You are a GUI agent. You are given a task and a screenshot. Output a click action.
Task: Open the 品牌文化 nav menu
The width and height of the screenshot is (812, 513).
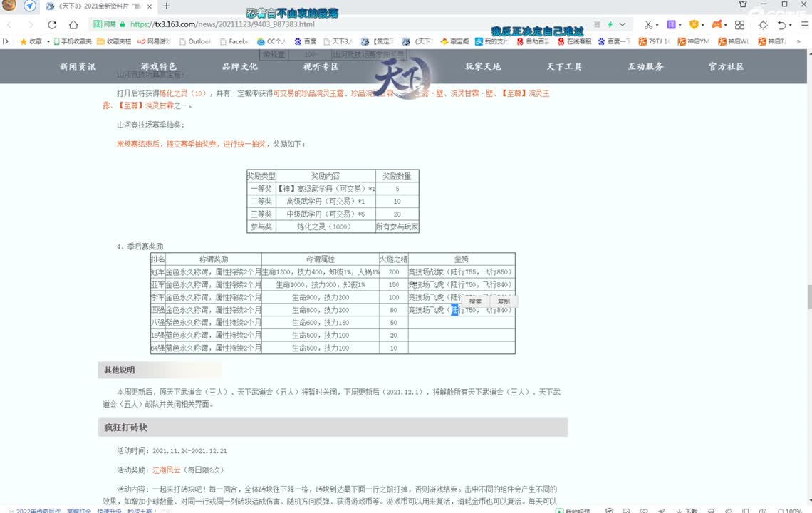click(240, 66)
